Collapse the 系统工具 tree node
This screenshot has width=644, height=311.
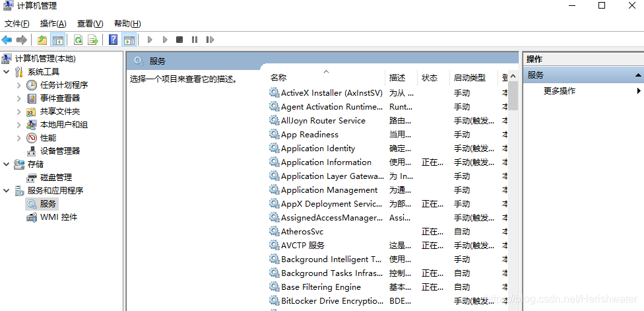click(x=6, y=72)
